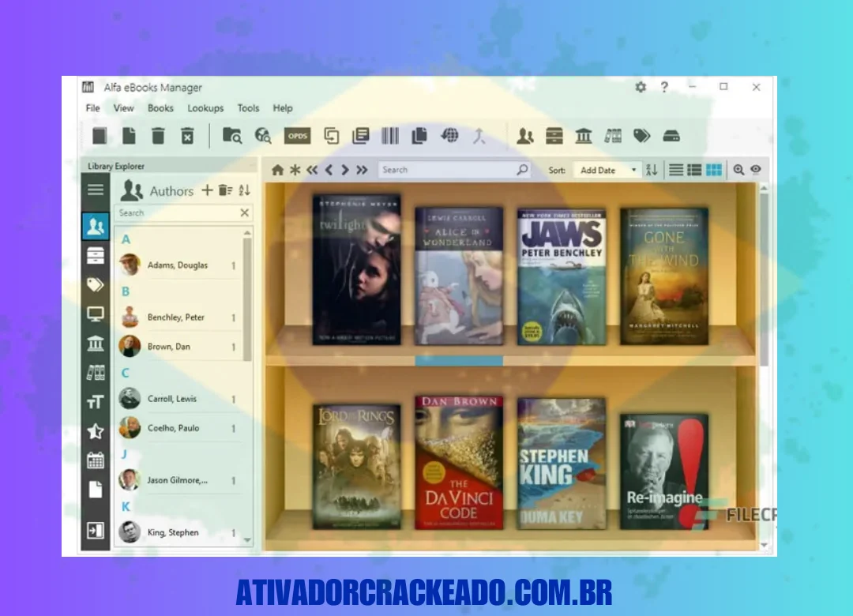The image size is (853, 616).
Task: Select the Twilight book cover
Action: click(x=357, y=270)
